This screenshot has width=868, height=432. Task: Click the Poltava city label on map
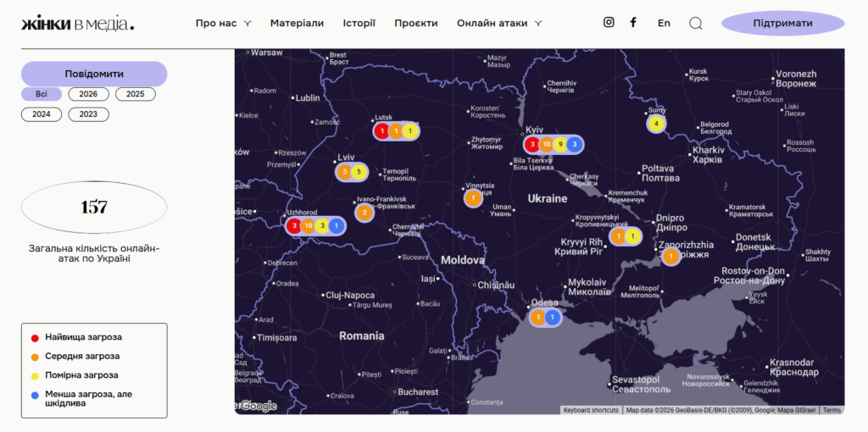pyautogui.click(x=660, y=173)
